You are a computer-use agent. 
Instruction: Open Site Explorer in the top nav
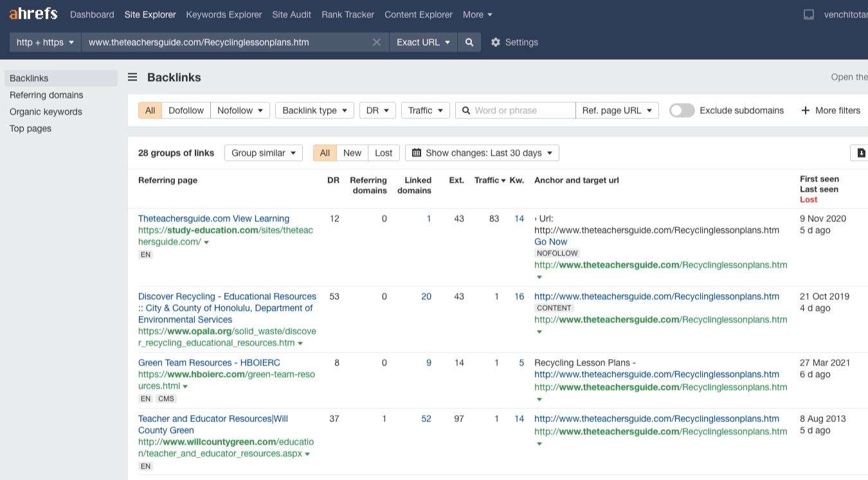click(x=150, y=14)
